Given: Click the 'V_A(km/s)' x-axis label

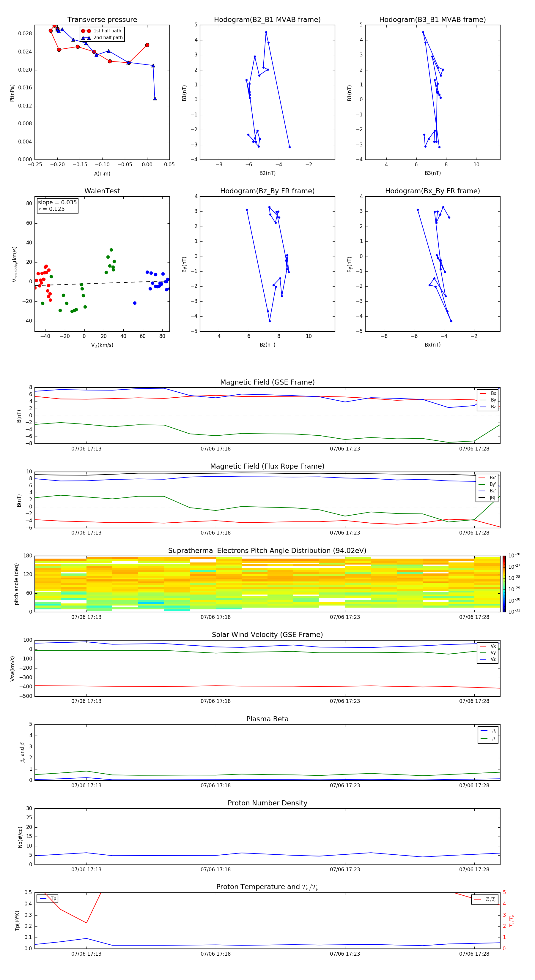Looking at the screenshot, I should (102, 345).
